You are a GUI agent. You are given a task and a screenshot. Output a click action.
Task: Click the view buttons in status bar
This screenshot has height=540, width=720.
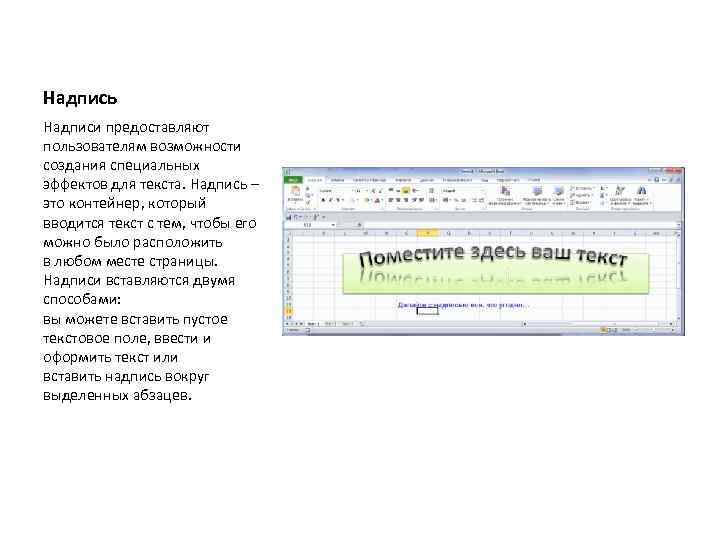(608, 330)
